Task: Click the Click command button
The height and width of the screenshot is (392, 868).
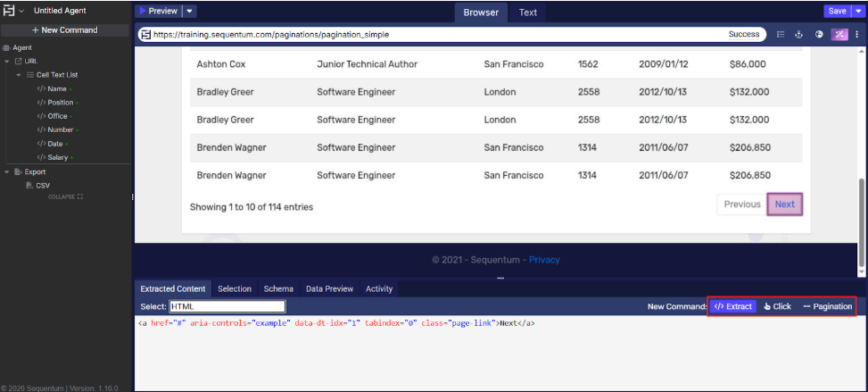Action: [777, 306]
